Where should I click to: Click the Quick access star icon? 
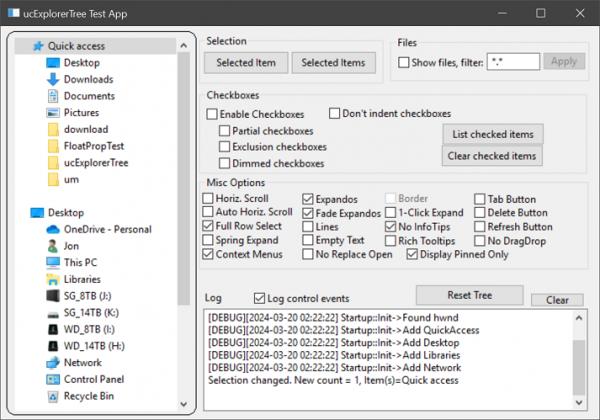click(x=38, y=46)
